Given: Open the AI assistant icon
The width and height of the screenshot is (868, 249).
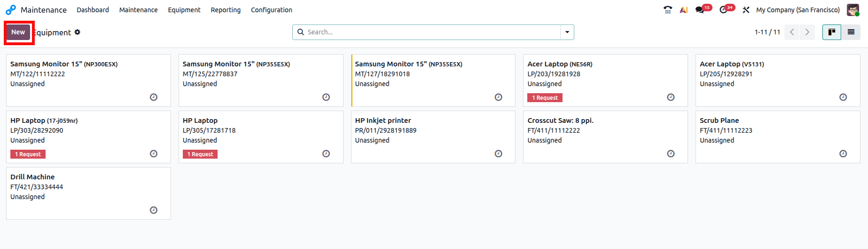Looking at the screenshot, I should click(684, 10).
